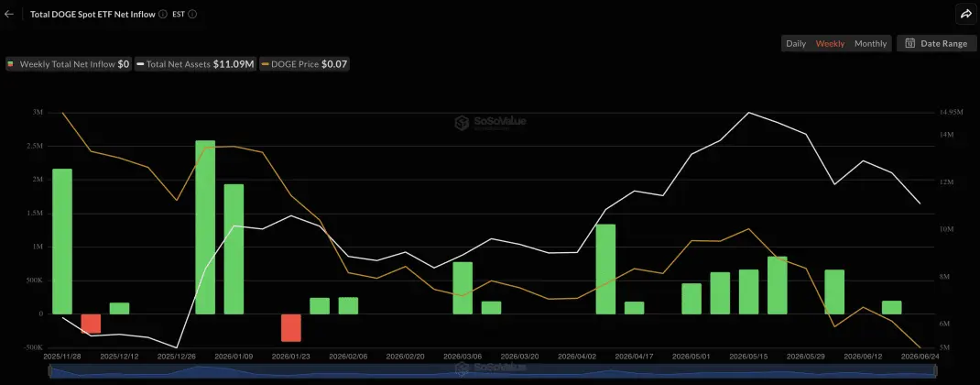Open info icon next to Net Inflow title
The width and height of the screenshot is (980, 385).
tap(162, 15)
